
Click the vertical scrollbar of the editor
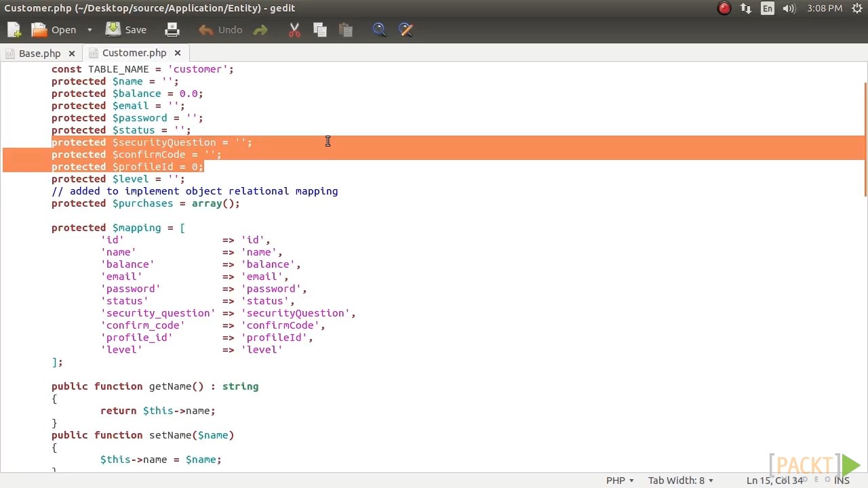(x=865, y=139)
